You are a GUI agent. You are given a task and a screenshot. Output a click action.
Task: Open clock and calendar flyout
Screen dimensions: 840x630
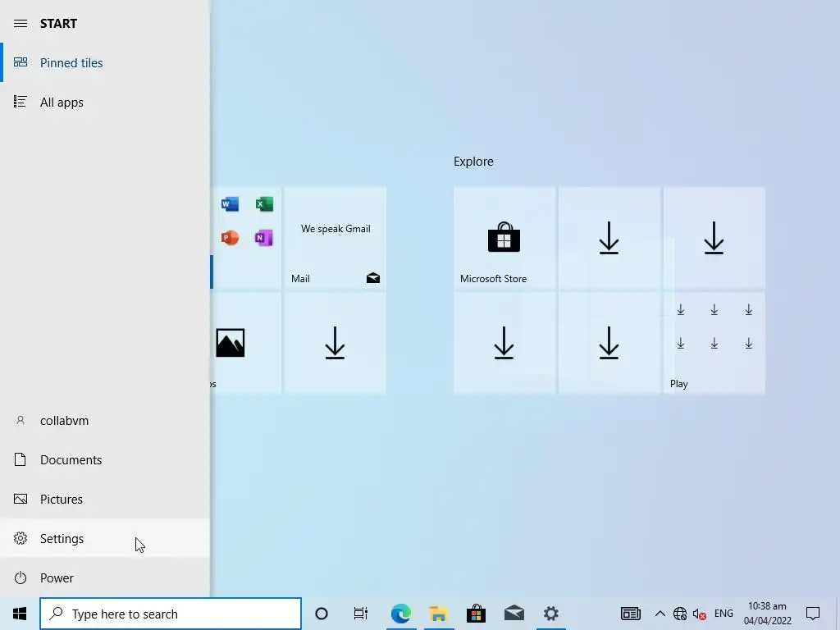[768, 614]
